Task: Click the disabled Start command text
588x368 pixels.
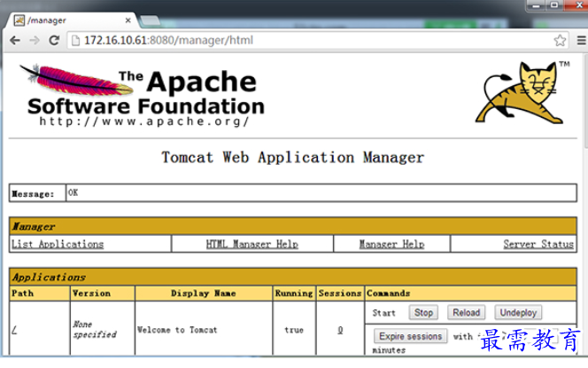Action: click(x=384, y=313)
